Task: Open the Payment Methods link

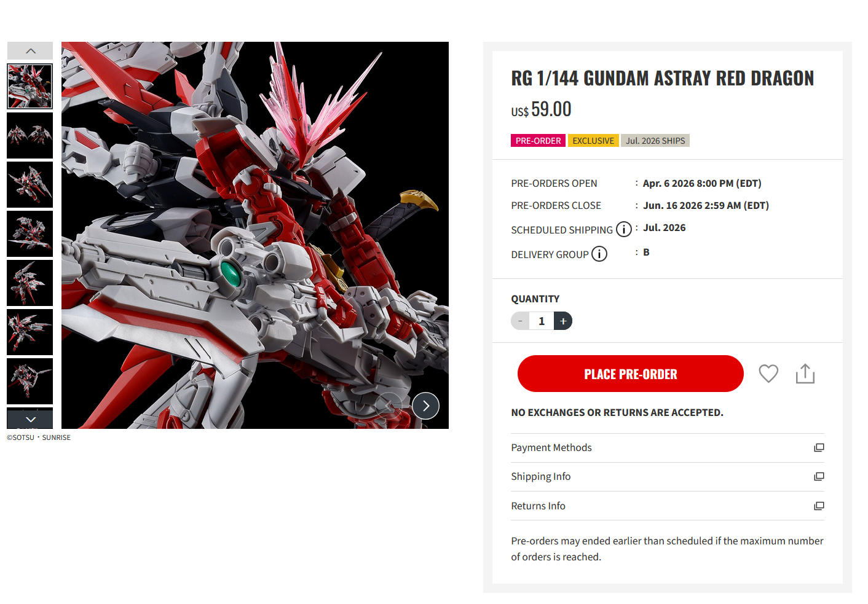Action: click(551, 448)
